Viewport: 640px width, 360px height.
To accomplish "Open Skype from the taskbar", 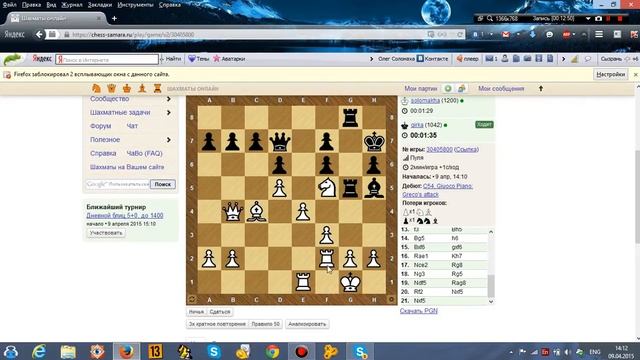I will pyautogui.click(x=214, y=351).
